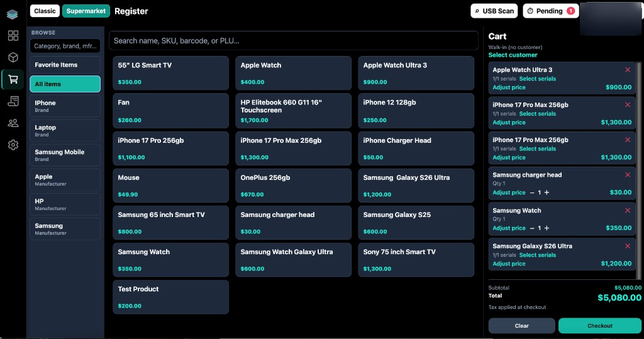Screen dimensions: 644x339
Task: Add iPhone 17 Pro 256gb tile
Action: pos(170,148)
